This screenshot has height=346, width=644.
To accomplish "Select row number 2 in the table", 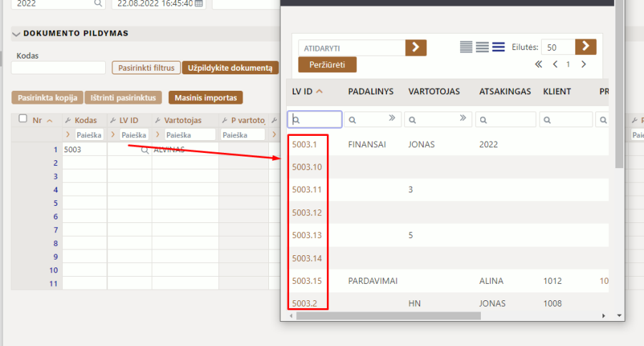I will tap(55, 163).
